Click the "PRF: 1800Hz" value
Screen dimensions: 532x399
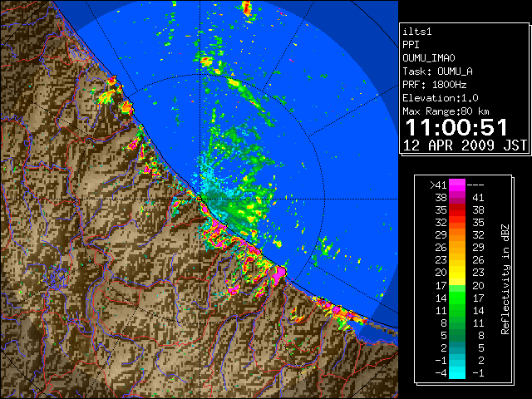pos(435,85)
